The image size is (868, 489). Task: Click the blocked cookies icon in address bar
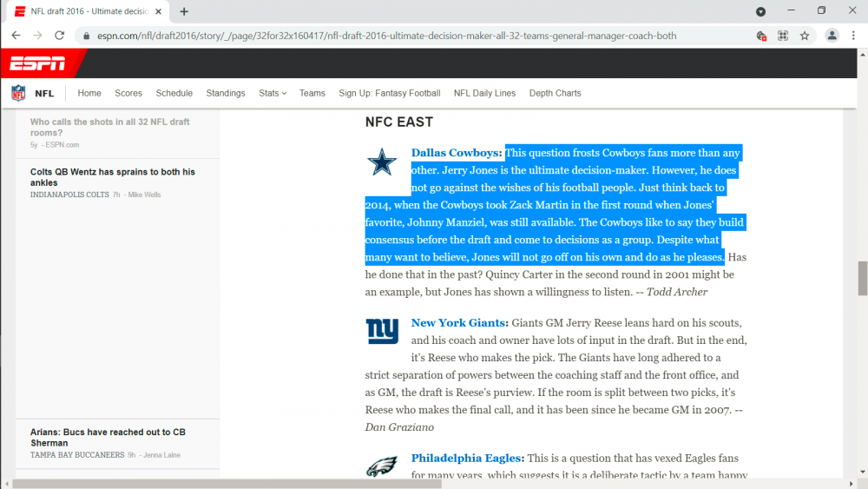pyautogui.click(x=761, y=36)
